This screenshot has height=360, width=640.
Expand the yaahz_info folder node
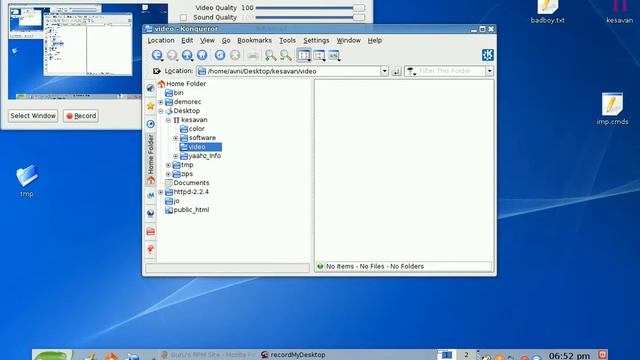(x=176, y=156)
